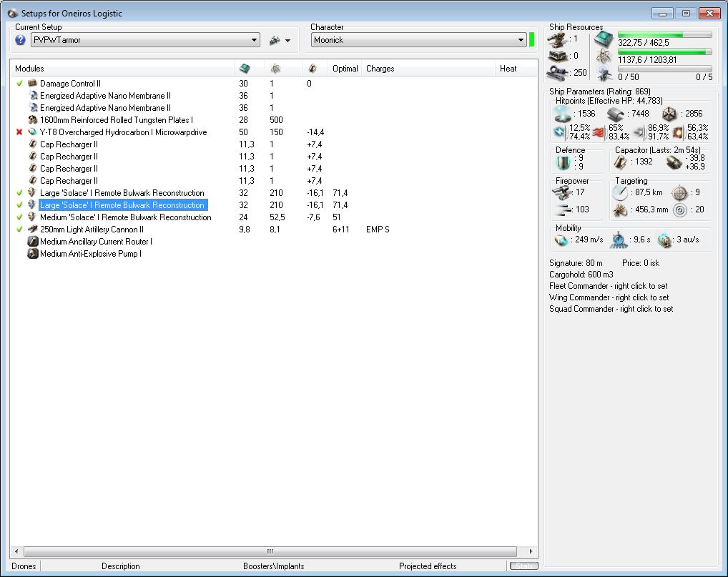The image size is (728, 577).
Task: Click the targeting range icon showing 87,5 km
Action: pos(620,192)
